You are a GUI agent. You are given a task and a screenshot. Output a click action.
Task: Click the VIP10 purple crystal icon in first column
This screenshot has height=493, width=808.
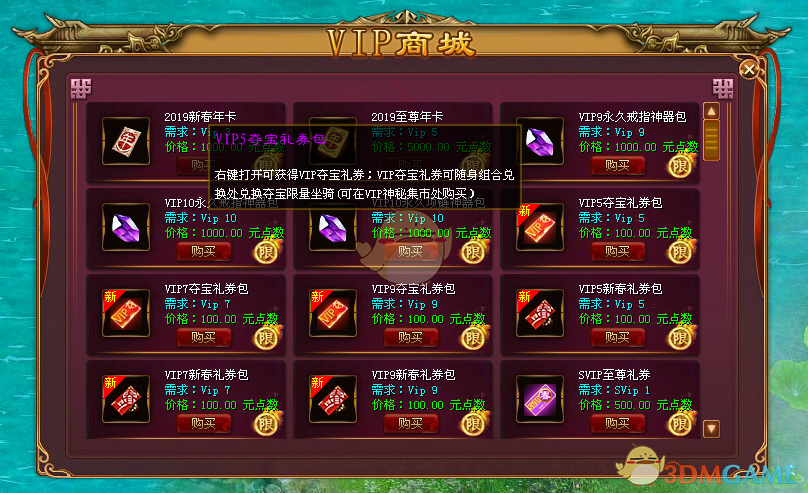point(126,227)
